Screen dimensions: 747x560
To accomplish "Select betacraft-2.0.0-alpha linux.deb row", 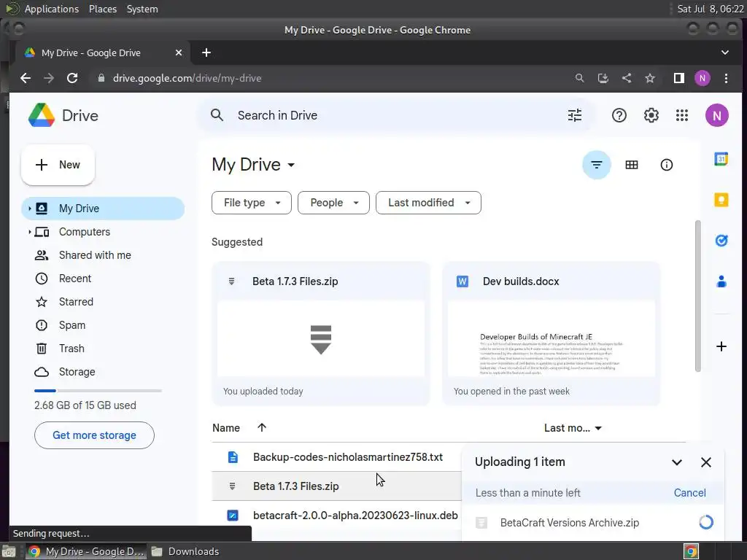I will coord(336,516).
